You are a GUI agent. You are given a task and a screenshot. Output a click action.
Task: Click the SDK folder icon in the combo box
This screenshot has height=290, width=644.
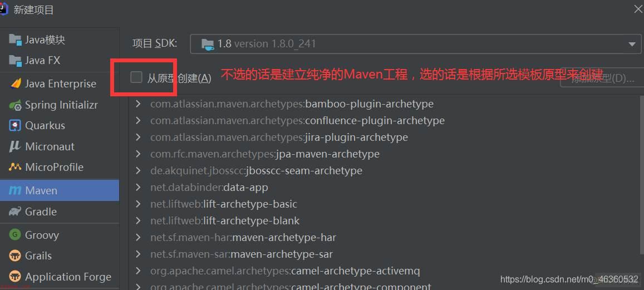(x=208, y=44)
